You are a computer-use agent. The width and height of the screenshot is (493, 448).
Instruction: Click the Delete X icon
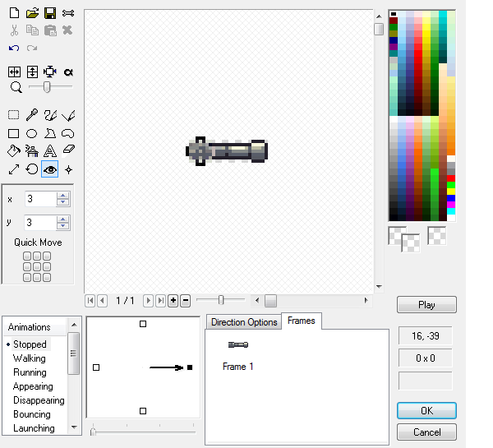click(67, 30)
